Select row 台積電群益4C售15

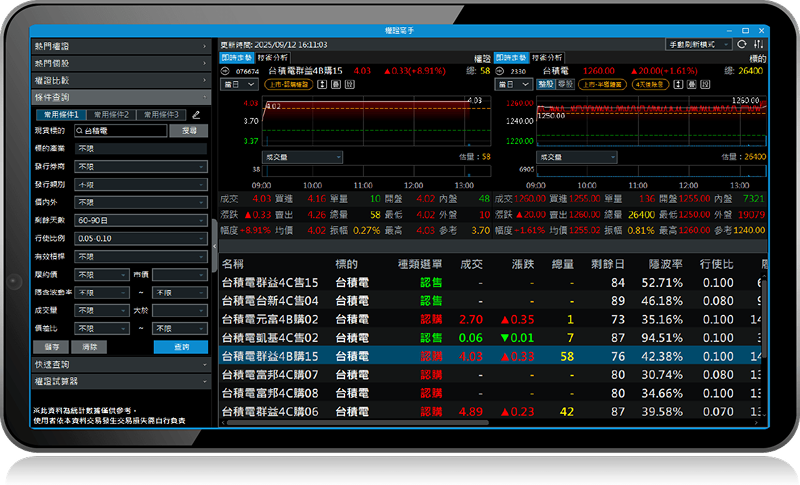490,283
